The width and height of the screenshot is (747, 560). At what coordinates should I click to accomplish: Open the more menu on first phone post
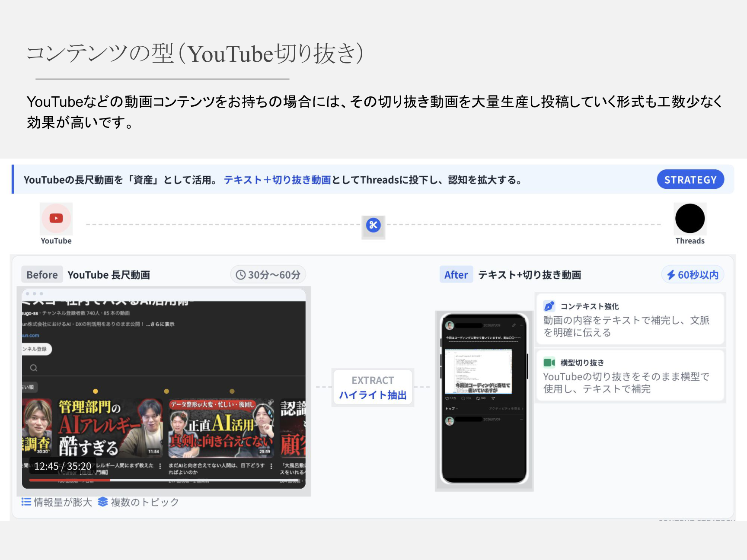pos(521,325)
